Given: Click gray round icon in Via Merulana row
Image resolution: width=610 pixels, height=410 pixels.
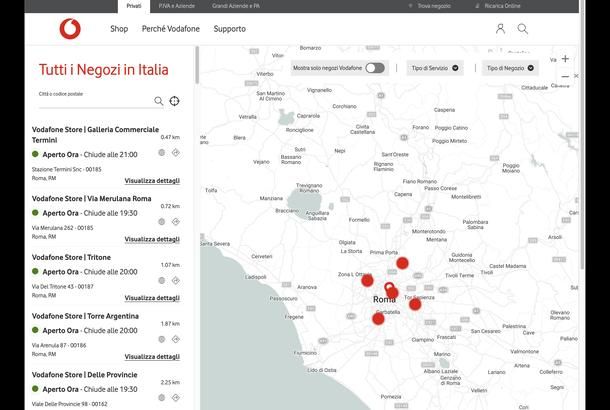Looking at the screenshot, I should click(x=162, y=222).
